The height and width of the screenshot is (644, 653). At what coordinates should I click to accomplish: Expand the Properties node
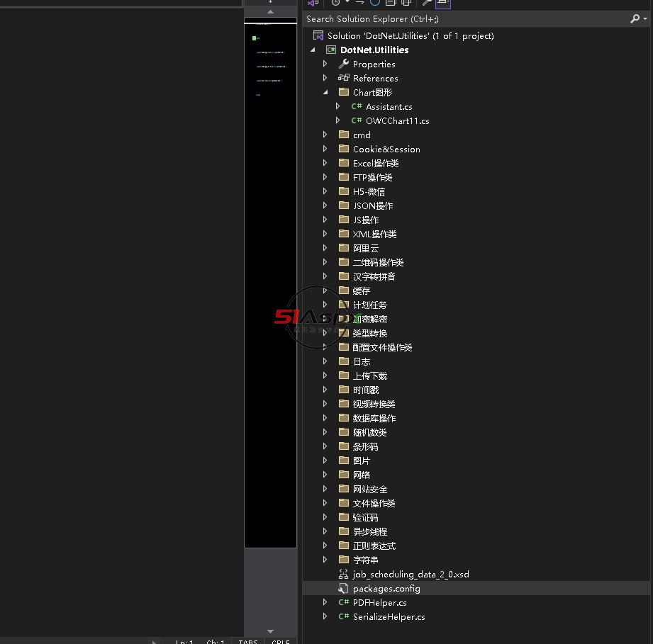pyautogui.click(x=325, y=64)
